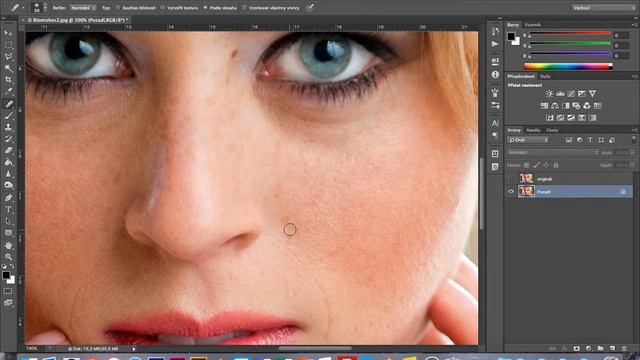Screen dimensions: 640x360
Task: Filter layers by type layers
Action: pyautogui.click(x=590, y=140)
